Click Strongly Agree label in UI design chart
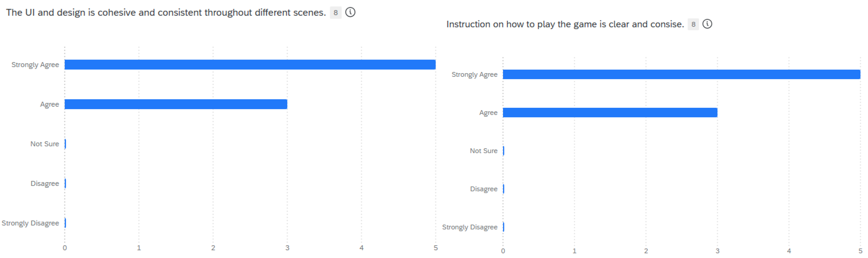This screenshot has width=868, height=258. pos(35,65)
